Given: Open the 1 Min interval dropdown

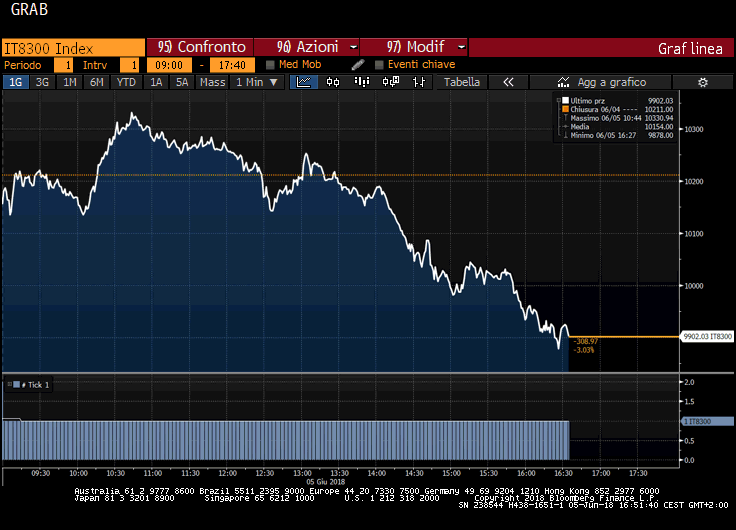Looking at the screenshot, I should coord(258,82).
